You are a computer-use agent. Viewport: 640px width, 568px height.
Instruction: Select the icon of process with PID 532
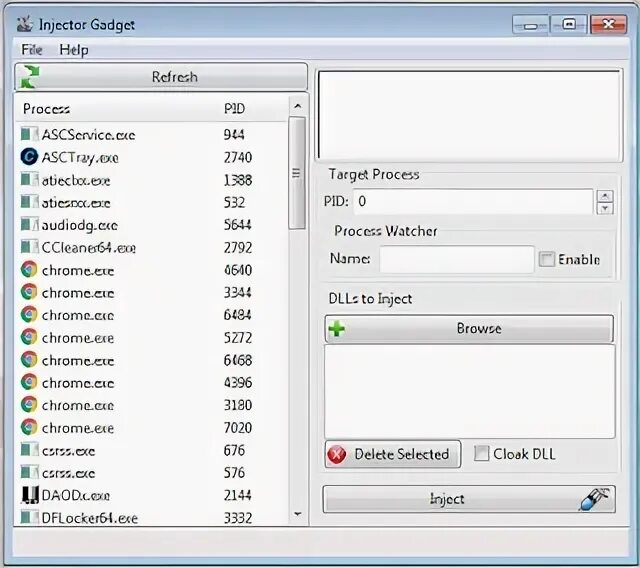(29, 202)
